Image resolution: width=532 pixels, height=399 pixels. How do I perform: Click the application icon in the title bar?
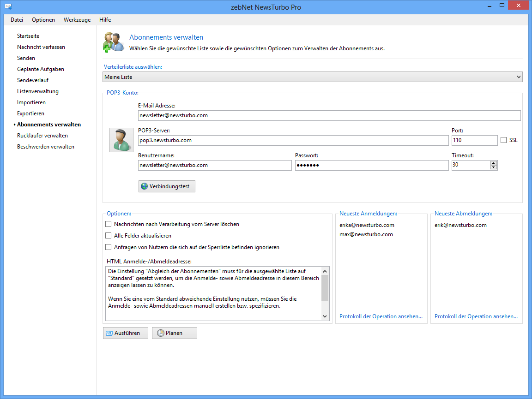[x=8, y=7]
